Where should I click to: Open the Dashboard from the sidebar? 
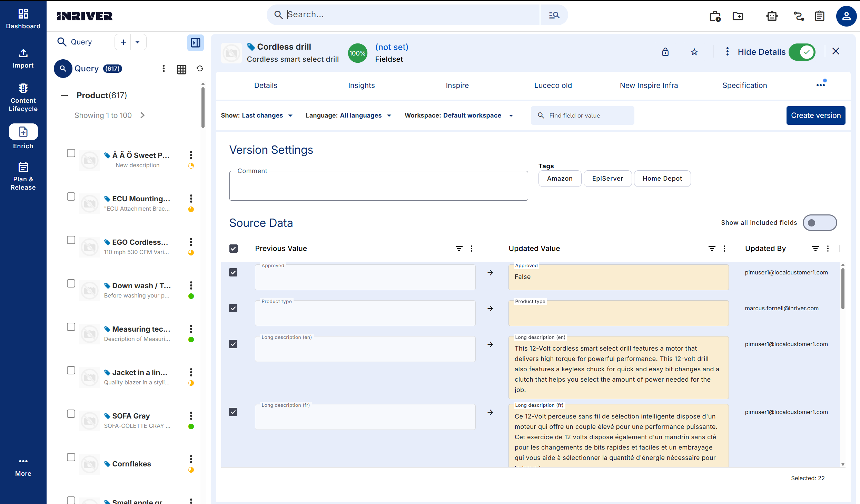23,19
